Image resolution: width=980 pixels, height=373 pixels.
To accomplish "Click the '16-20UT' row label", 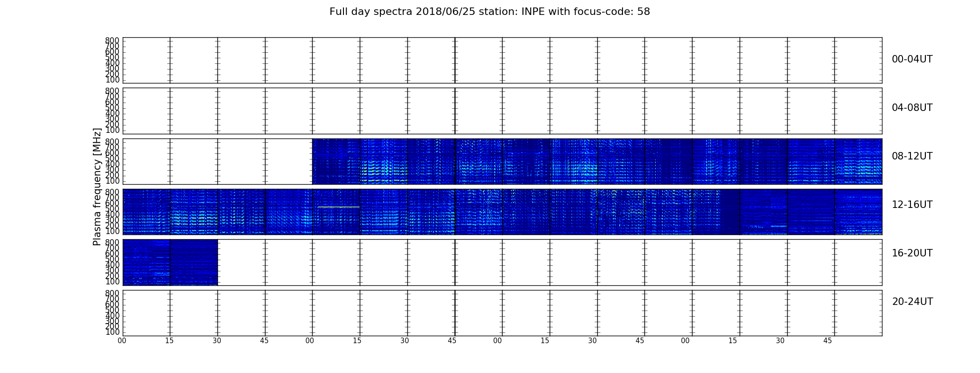I will tap(912, 253).
